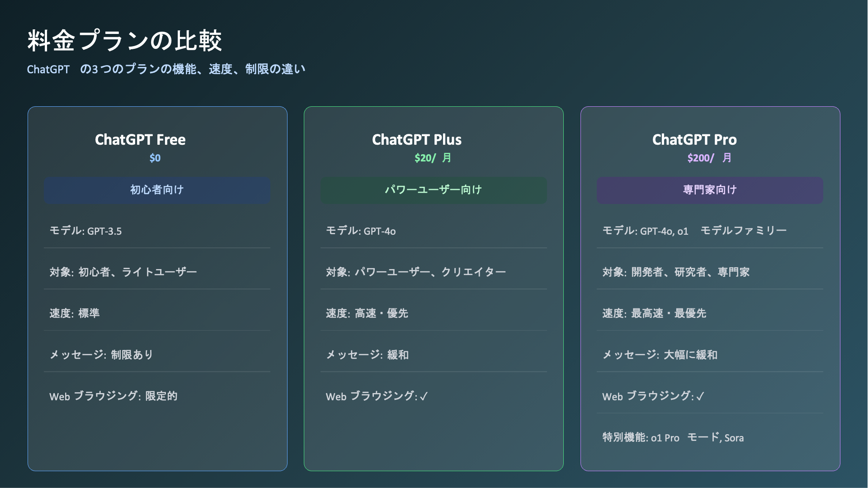The image size is (868, 488).
Task: Click the Web ブラウジング checkmark in Plus card
Action: [424, 396]
